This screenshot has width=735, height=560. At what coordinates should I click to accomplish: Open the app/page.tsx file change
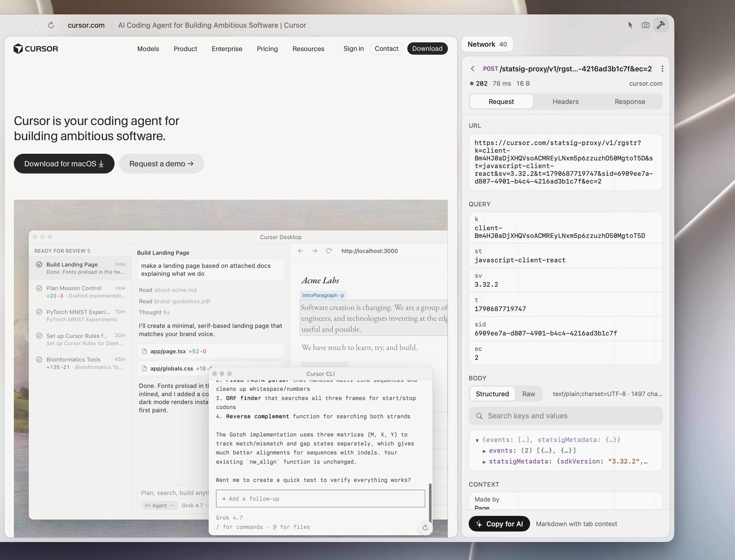(211, 351)
